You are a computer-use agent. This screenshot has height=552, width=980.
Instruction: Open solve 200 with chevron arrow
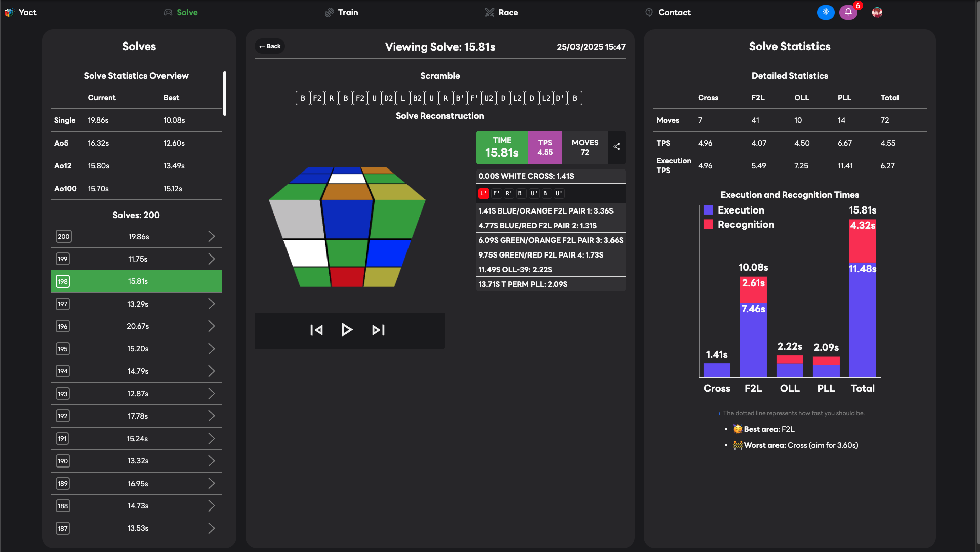pos(212,236)
